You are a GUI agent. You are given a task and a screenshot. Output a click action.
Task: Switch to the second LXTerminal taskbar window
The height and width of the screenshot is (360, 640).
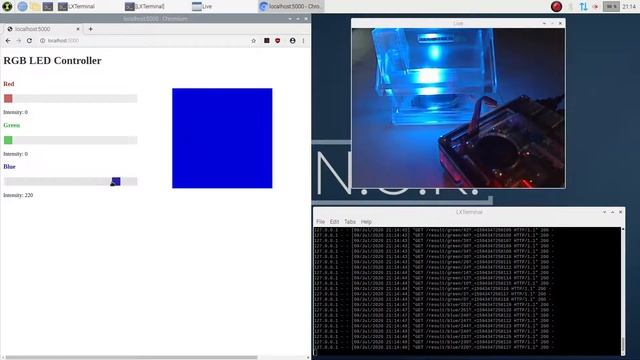pyautogui.click(x=144, y=6)
